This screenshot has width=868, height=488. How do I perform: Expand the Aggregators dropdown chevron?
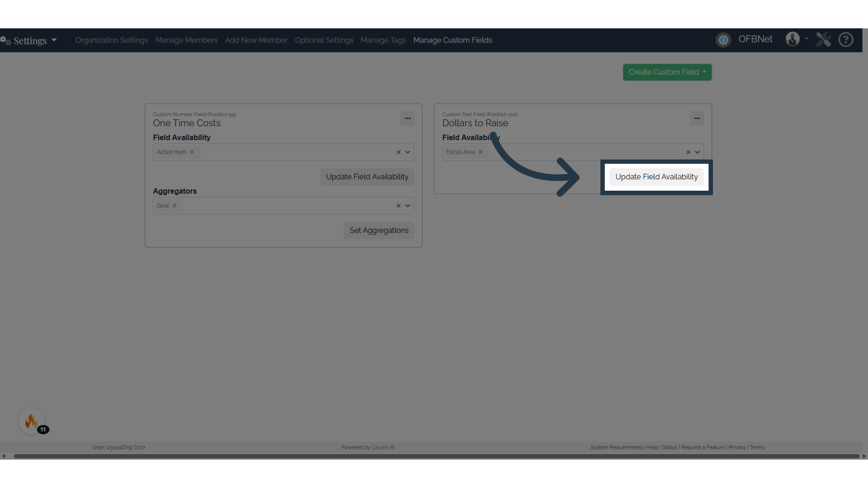(408, 206)
